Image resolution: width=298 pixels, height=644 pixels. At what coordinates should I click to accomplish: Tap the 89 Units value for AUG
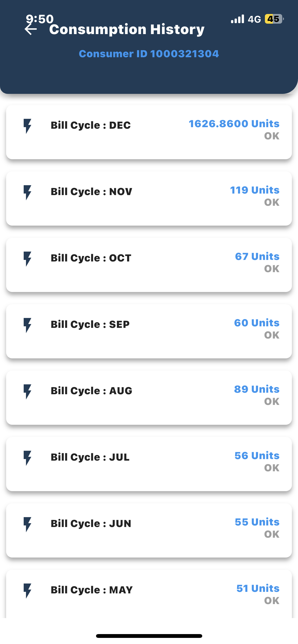pyautogui.click(x=257, y=389)
